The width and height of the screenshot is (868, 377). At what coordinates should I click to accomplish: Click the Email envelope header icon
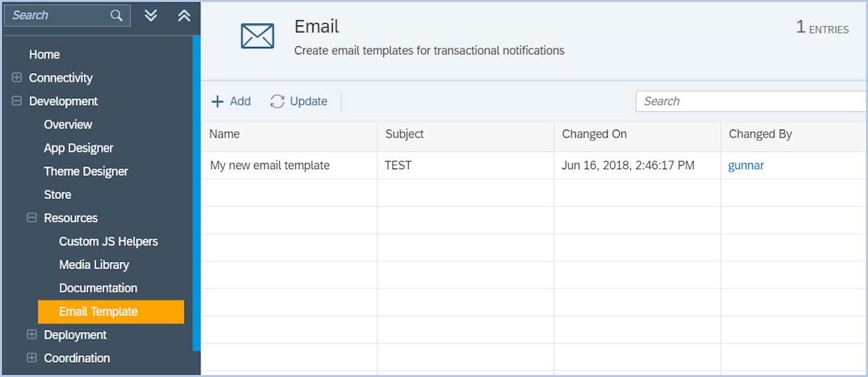[x=258, y=35]
